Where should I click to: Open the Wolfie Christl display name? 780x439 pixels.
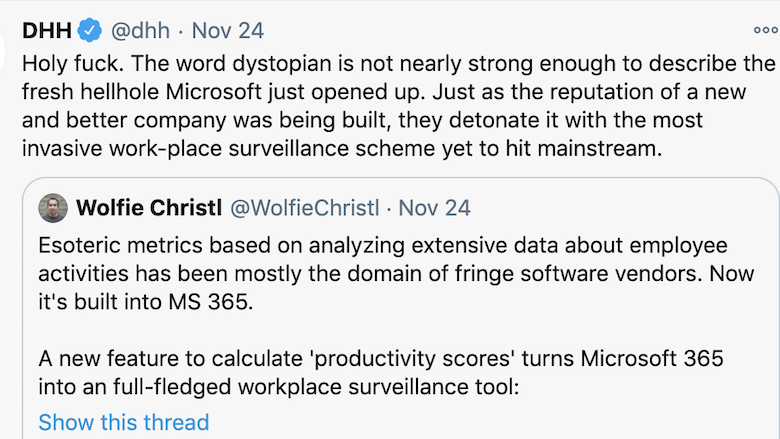click(x=149, y=208)
